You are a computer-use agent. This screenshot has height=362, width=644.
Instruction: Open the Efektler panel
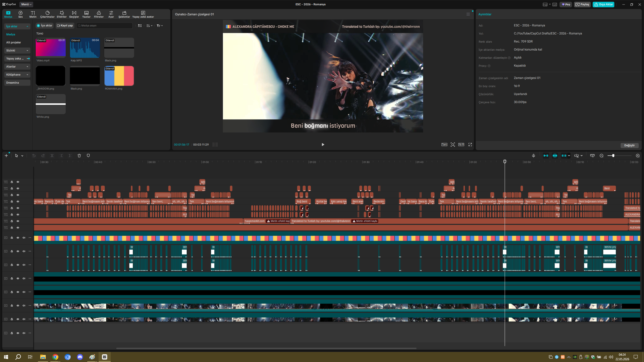click(x=62, y=14)
